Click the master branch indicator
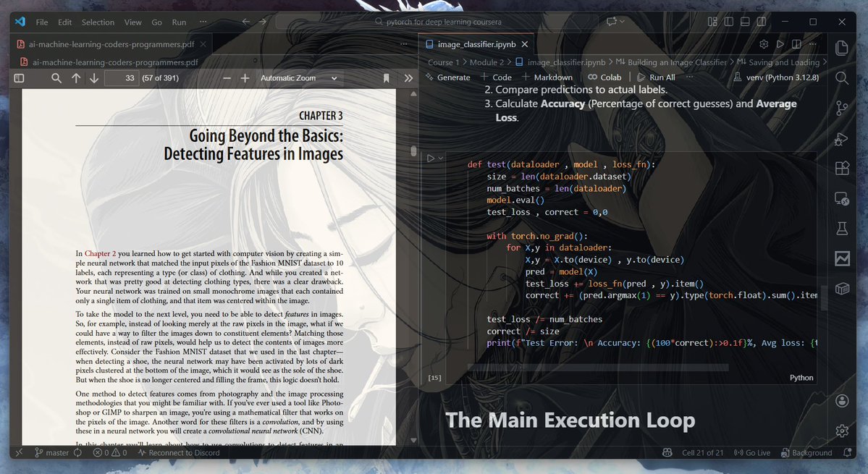The width and height of the screenshot is (868, 474). tap(51, 452)
